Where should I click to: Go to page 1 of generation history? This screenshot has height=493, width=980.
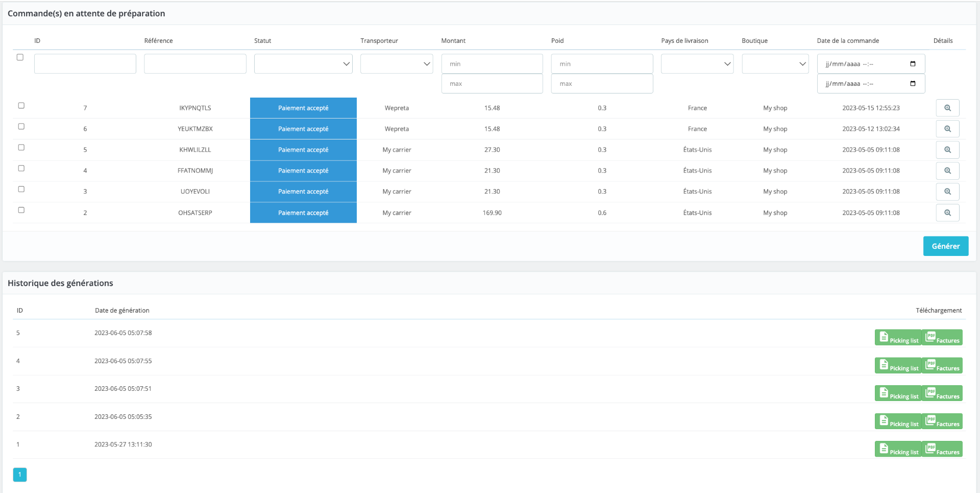tap(20, 475)
